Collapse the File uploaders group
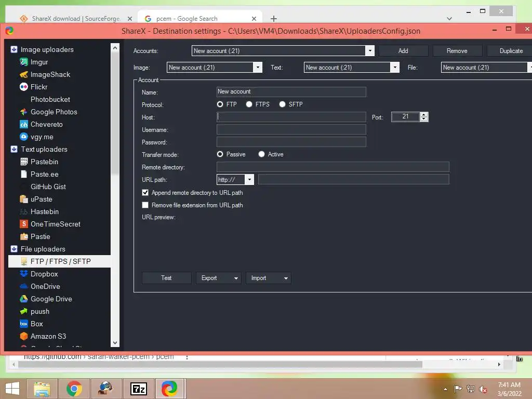Image resolution: width=532 pixels, height=399 pixels. (x=14, y=249)
